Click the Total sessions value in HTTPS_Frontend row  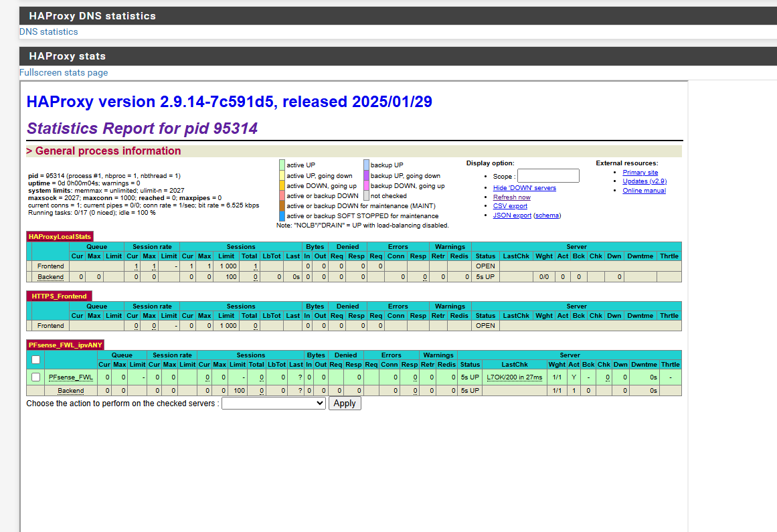click(x=256, y=325)
